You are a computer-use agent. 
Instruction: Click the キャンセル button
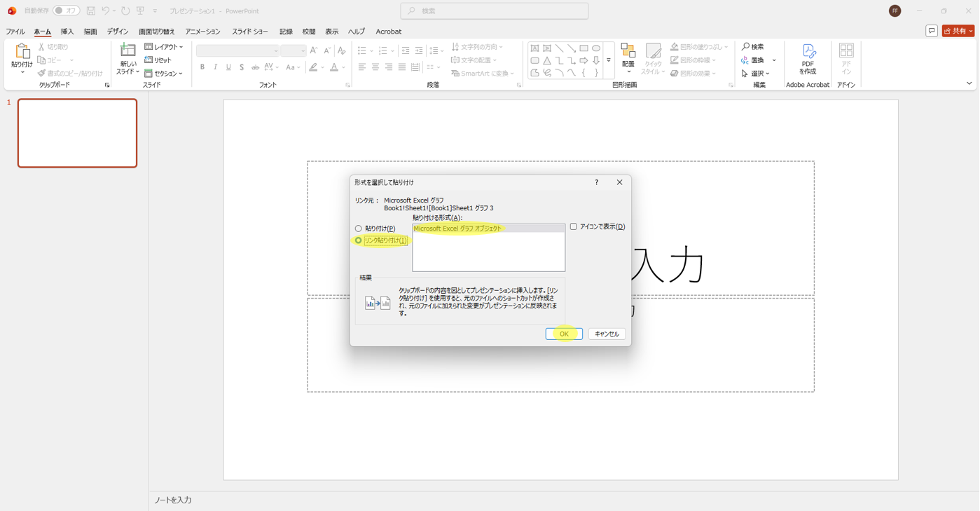(x=607, y=334)
